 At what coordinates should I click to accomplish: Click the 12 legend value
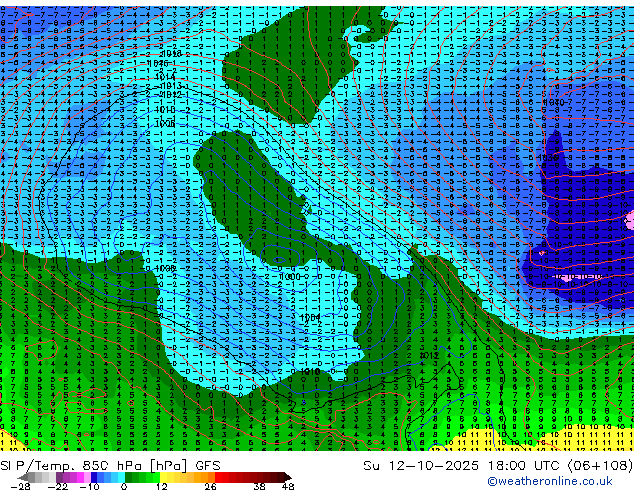162,486
